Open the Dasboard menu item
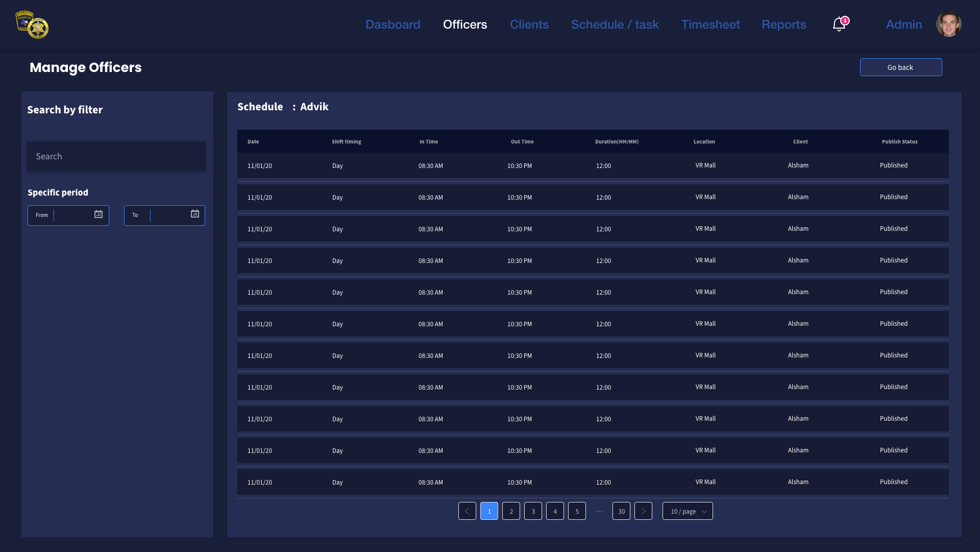The width and height of the screenshot is (980, 552). point(393,25)
